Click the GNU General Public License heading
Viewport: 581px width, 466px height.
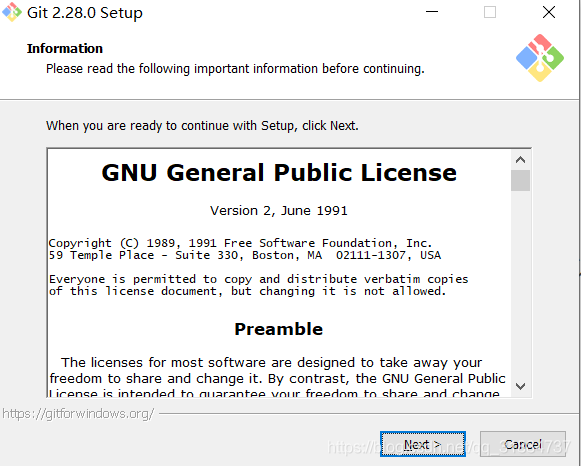point(279,173)
